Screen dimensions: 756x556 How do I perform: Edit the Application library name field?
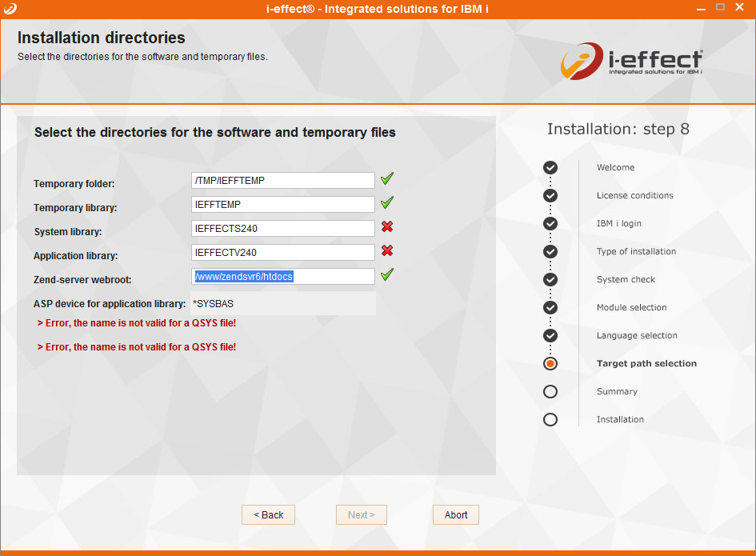coord(283,253)
